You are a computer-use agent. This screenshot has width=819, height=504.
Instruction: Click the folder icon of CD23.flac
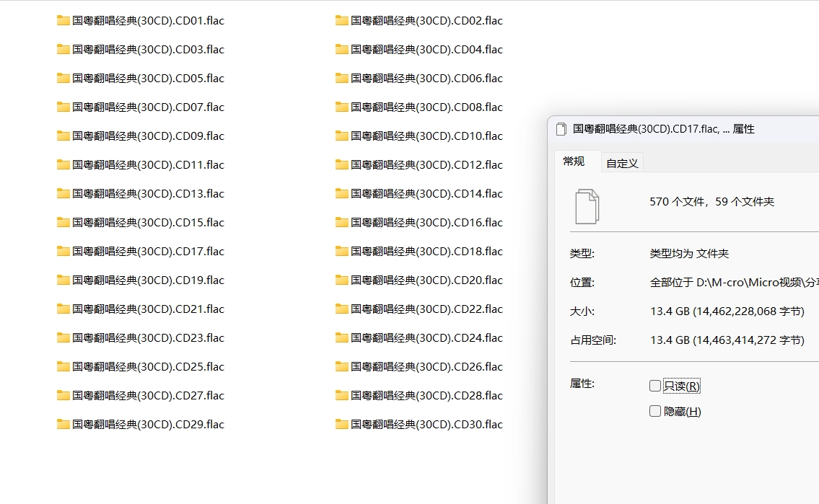(x=63, y=338)
